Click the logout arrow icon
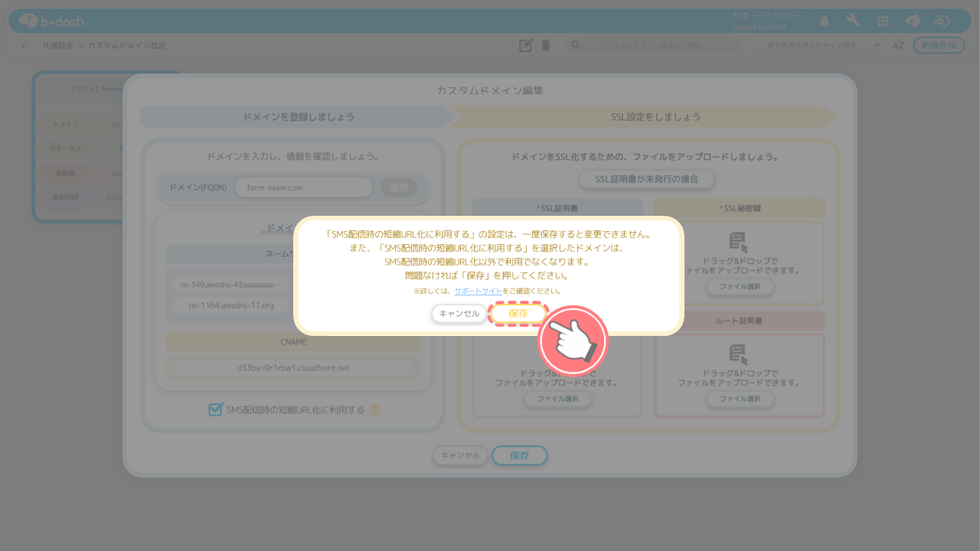The width and height of the screenshot is (980, 551). click(942, 21)
